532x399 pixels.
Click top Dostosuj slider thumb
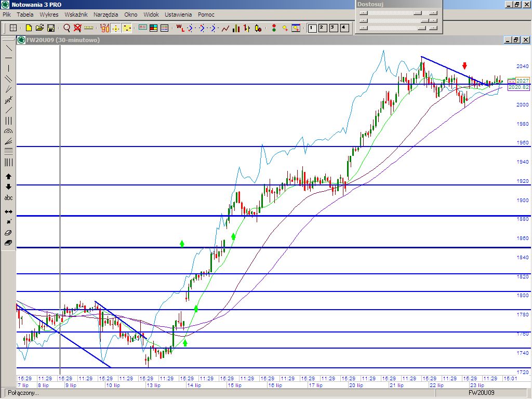tap(418, 13)
